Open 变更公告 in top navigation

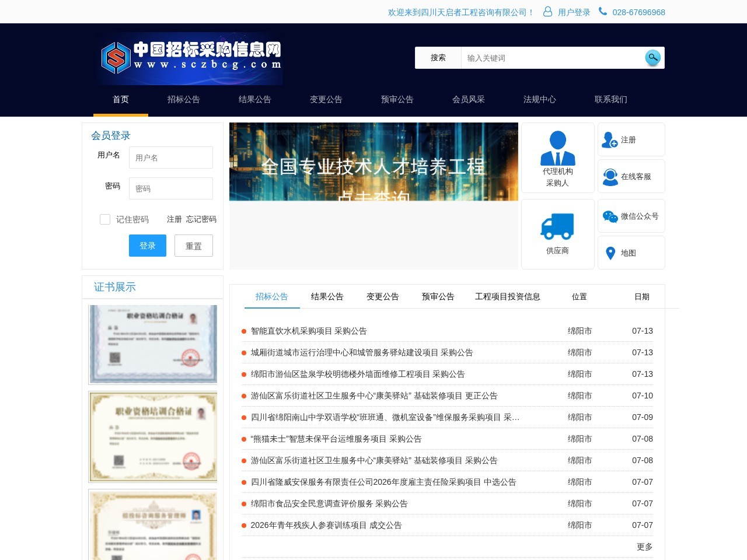click(x=326, y=99)
